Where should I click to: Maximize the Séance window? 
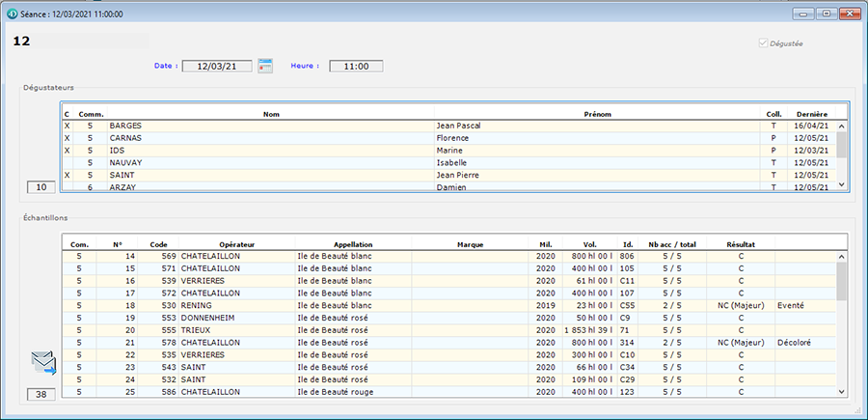coord(827,14)
